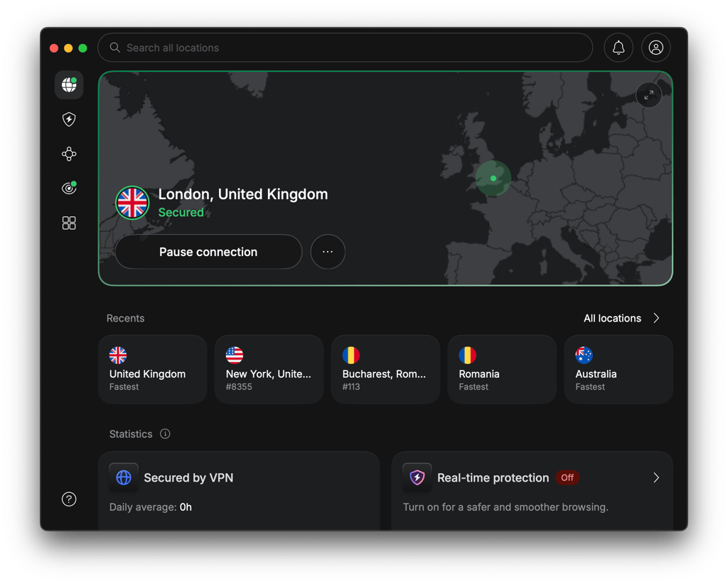
Task: Connect to Australia Fastest recent
Action: [619, 369]
